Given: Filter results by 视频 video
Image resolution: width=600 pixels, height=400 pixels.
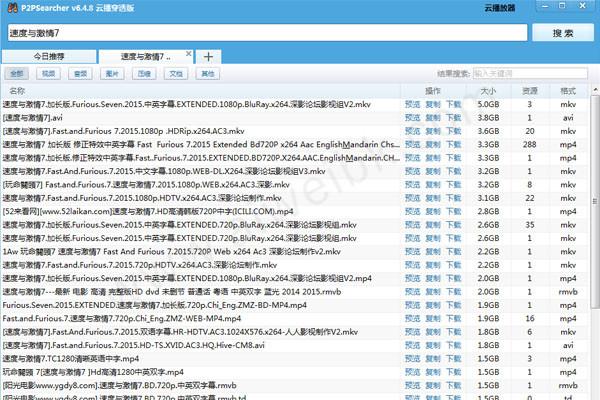Looking at the screenshot, I should [x=48, y=73].
